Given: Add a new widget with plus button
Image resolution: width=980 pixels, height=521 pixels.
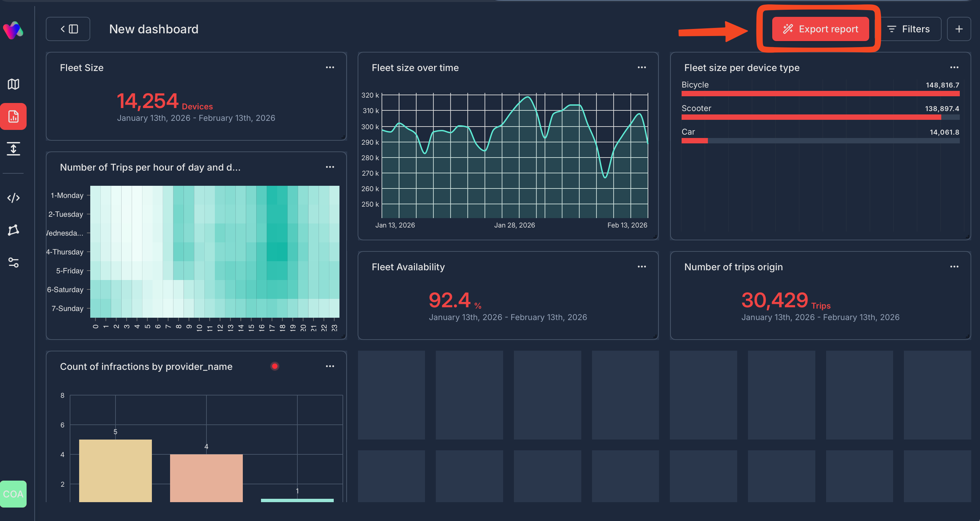Looking at the screenshot, I should [959, 29].
